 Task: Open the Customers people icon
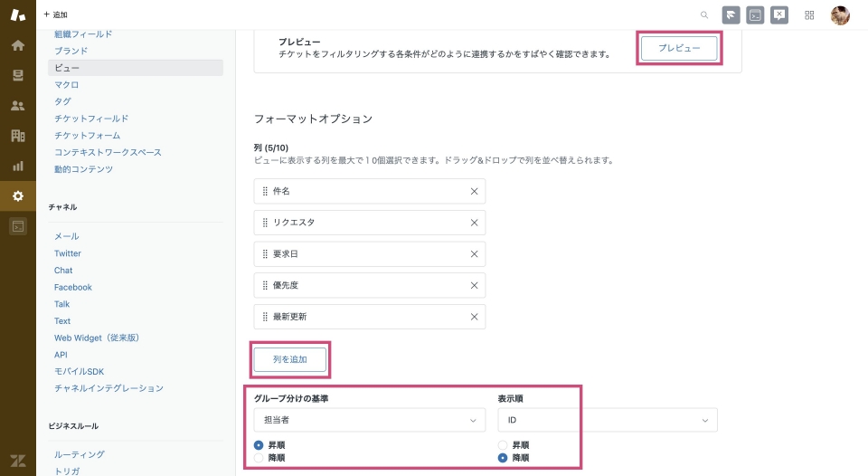18,105
